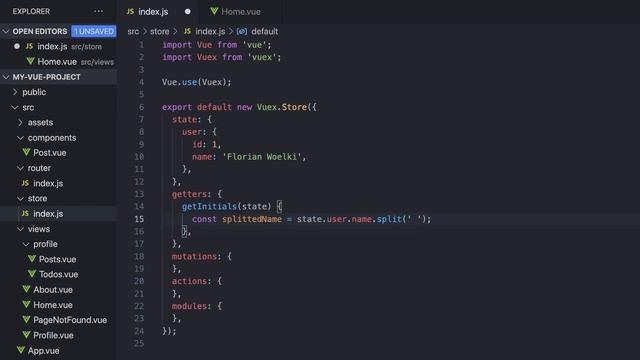640x360 pixels.
Task: Click Vue icon next to Post.vue
Action: (26, 152)
